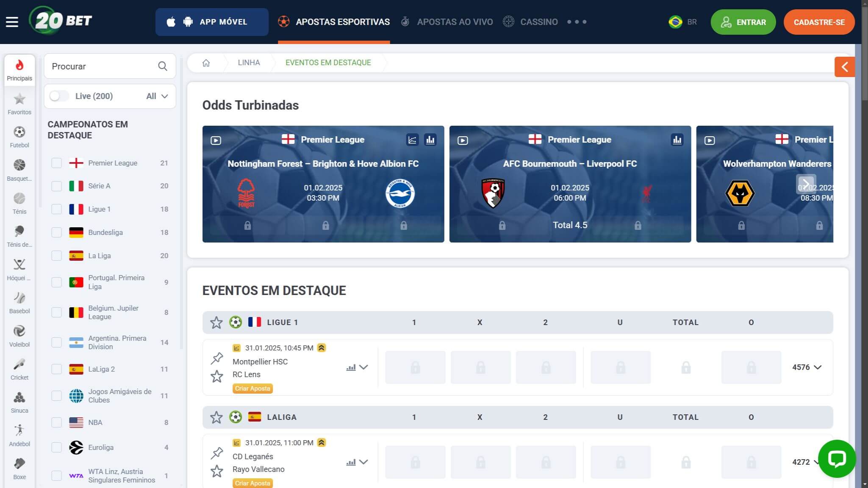Open Total 4.5 on Bournemouth–Liverpool card

[570, 225]
